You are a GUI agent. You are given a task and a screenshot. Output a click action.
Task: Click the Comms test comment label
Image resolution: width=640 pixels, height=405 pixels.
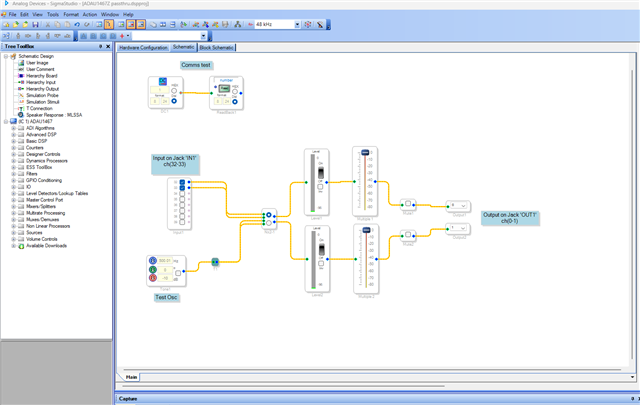pyautogui.click(x=196, y=65)
